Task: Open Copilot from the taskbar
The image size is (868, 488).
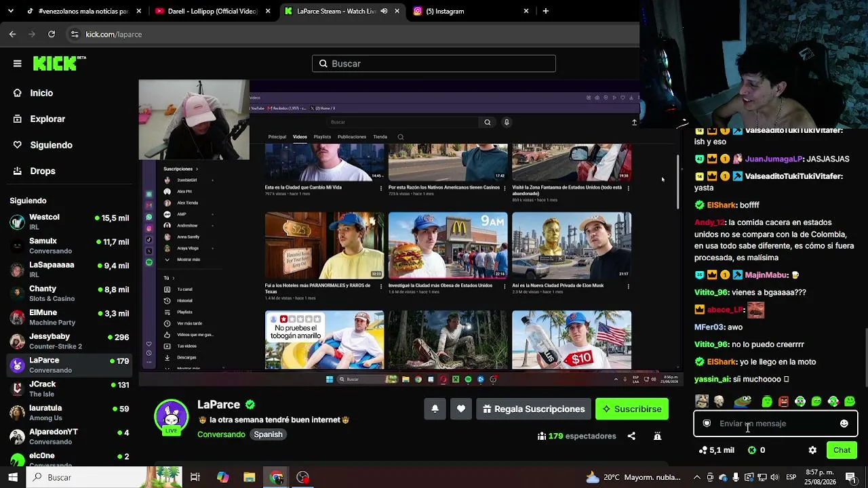Action: [x=222, y=477]
